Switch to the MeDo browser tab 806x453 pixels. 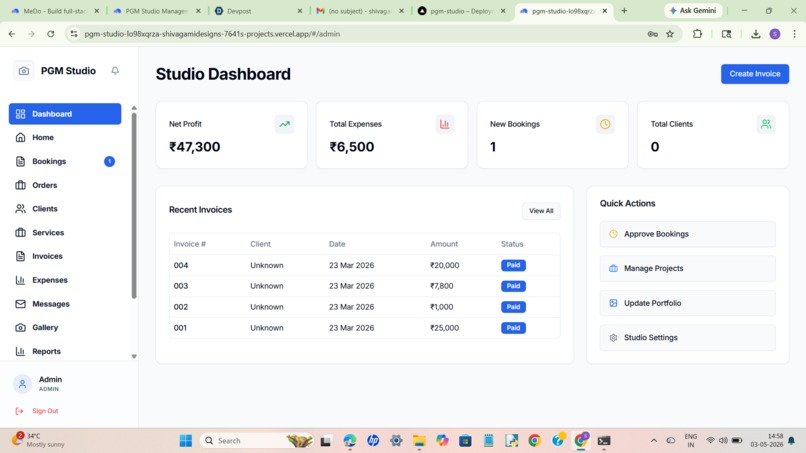55,11
